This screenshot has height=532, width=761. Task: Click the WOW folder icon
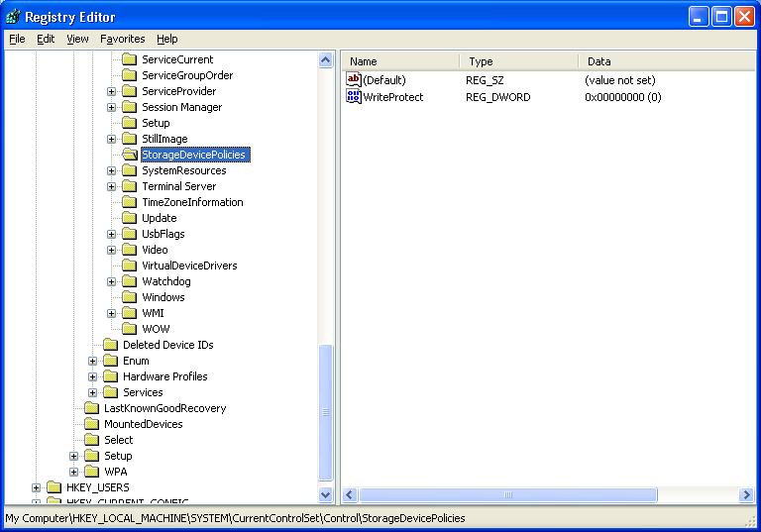[x=129, y=329]
